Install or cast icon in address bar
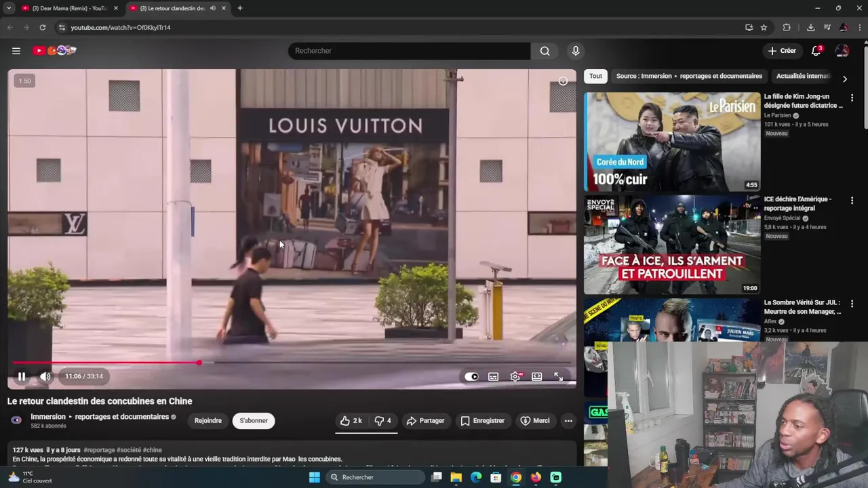Image resolution: width=868 pixels, height=488 pixels. 749,27
